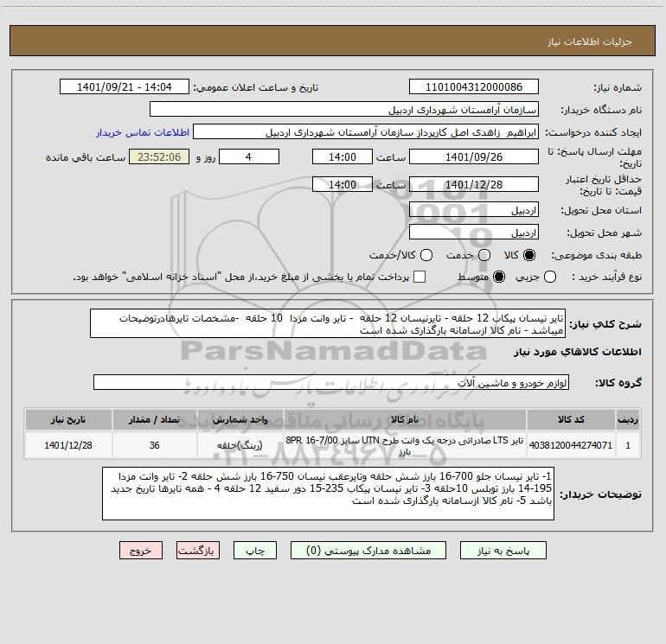This screenshot has height=644, width=666.
Task: Click the توضیحات خریدار text area
Action: (328, 494)
